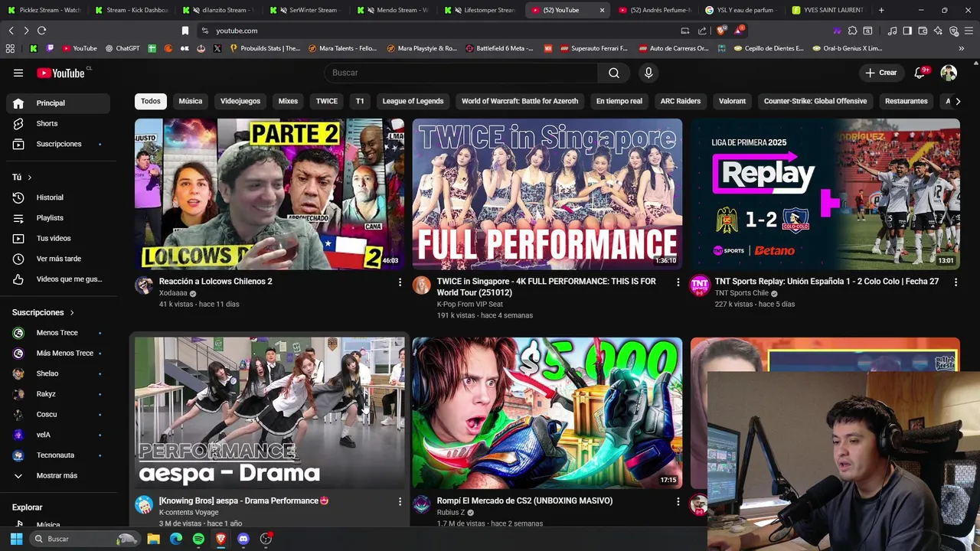Open the Battlefield 6 Meta bookmark
This screenshot has height=551, width=980.
[499, 48]
